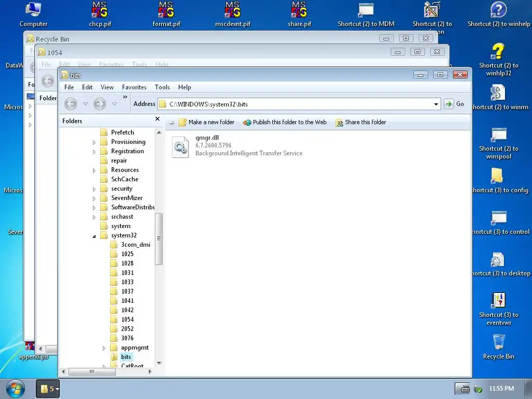This screenshot has height=399, width=532.
Task: Click Make a new folder link
Action: click(207, 122)
